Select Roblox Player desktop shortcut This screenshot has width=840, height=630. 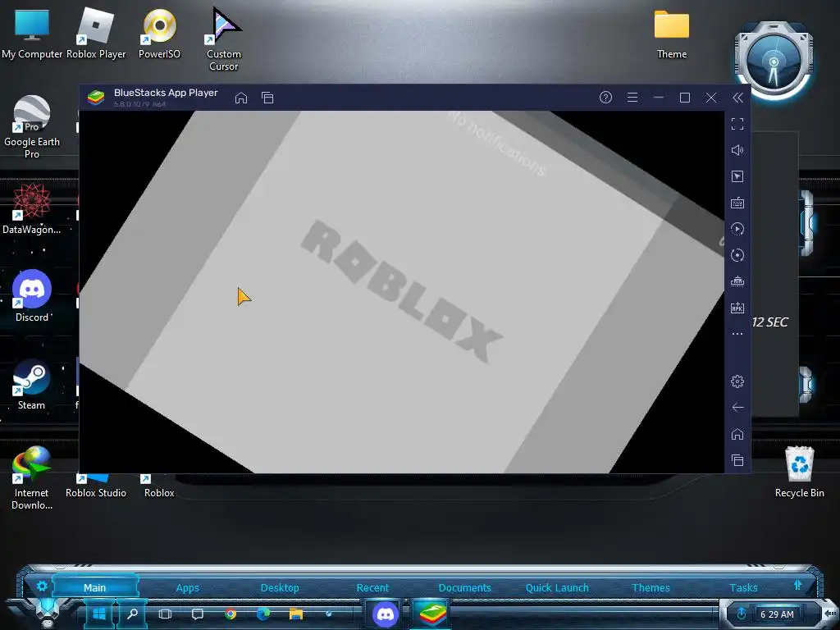(96, 33)
